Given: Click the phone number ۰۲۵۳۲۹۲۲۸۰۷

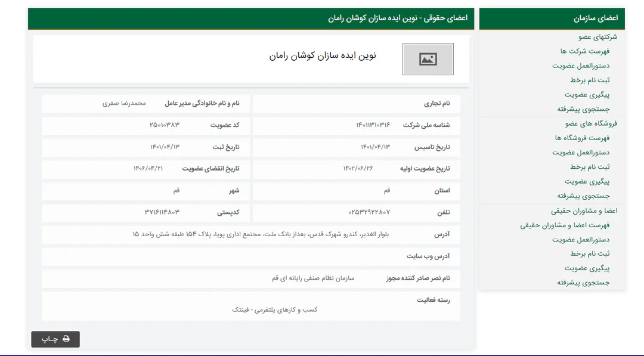Looking at the screenshot, I should coord(369,212).
